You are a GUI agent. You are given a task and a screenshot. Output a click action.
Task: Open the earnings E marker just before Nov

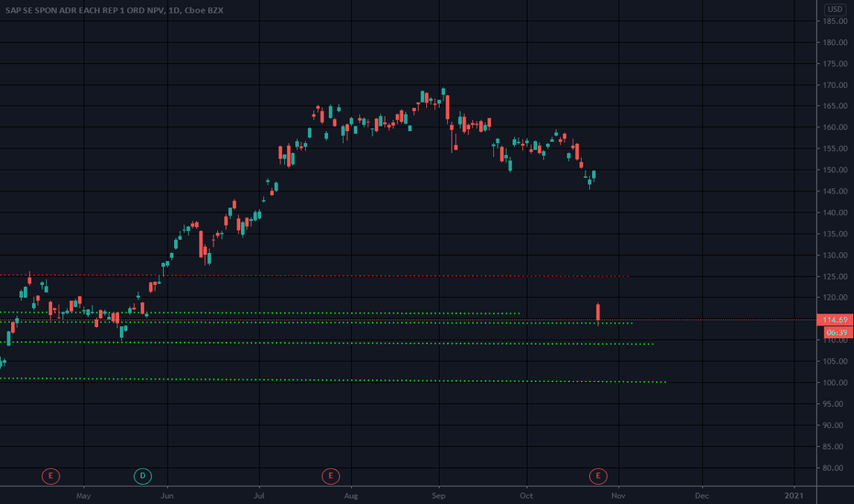(598, 476)
